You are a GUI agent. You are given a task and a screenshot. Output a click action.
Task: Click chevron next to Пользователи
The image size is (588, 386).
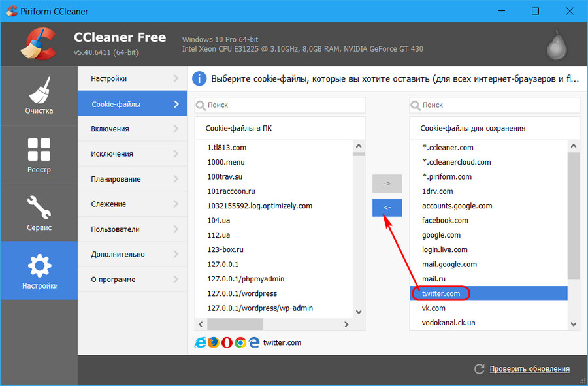pyautogui.click(x=176, y=229)
